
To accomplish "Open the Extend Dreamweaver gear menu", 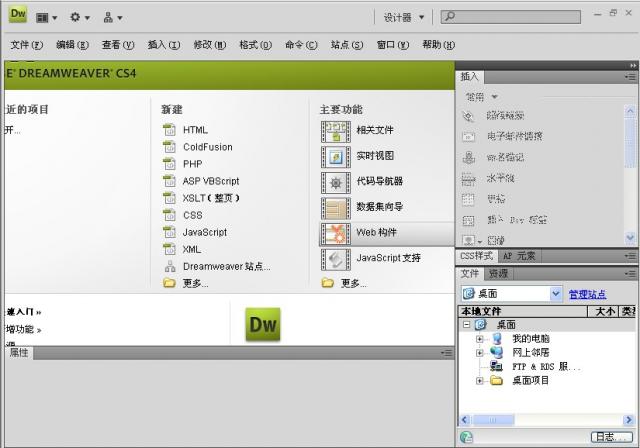I will click(x=80, y=18).
